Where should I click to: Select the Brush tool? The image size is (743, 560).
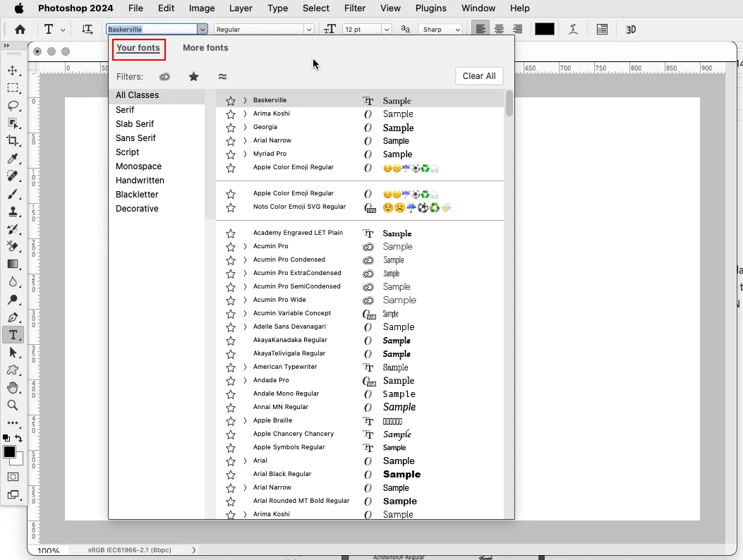click(x=13, y=194)
